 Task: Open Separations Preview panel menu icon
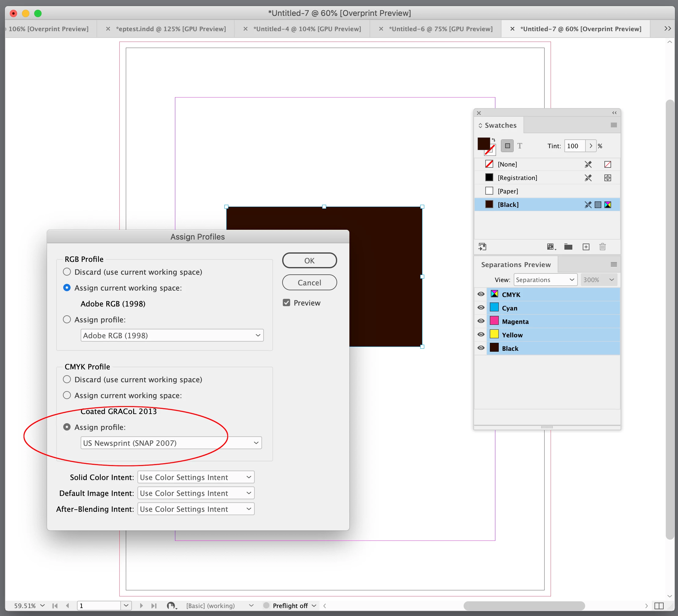[614, 264]
